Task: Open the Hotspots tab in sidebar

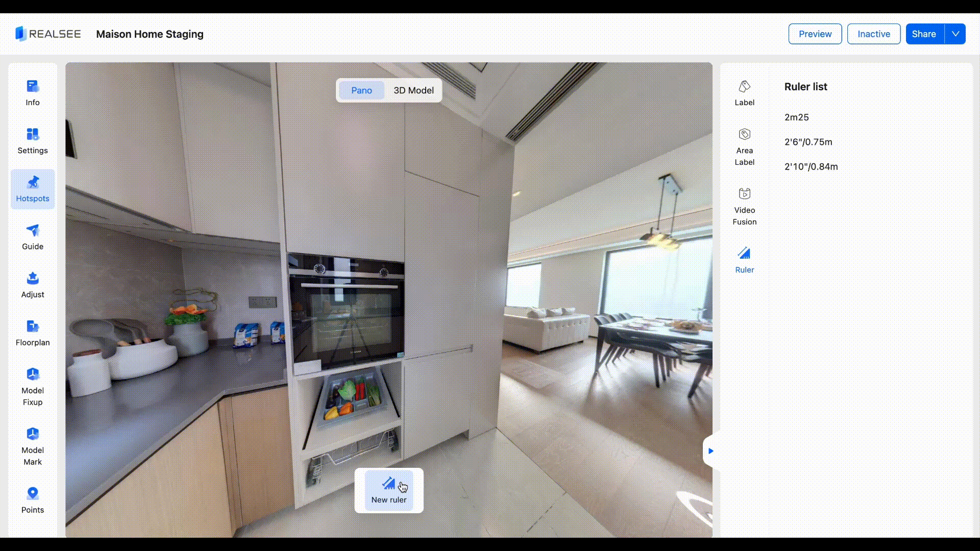Action: click(33, 189)
